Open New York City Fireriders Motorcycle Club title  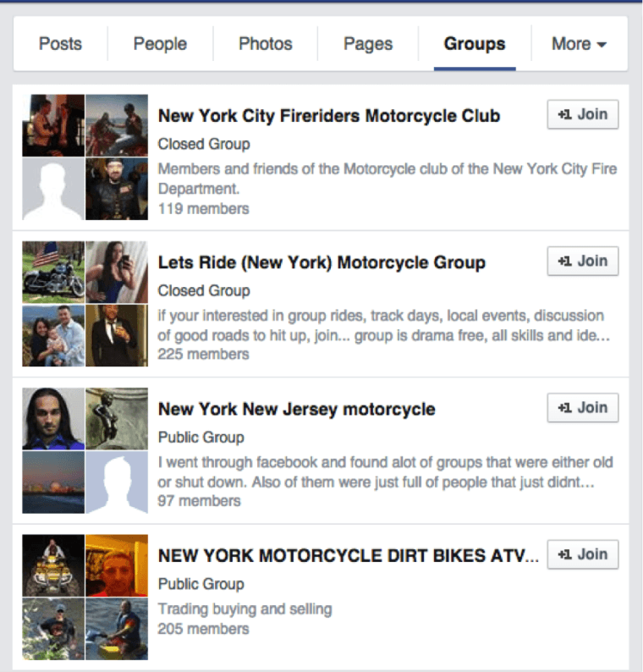(x=329, y=116)
